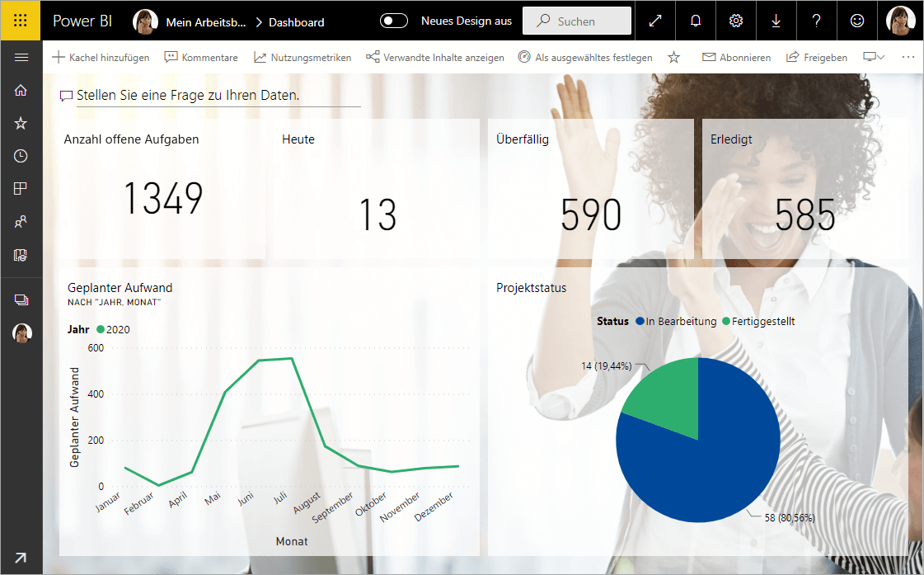Viewport: 924px width, 575px height.
Task: Click the green pie slice
Action: pos(668,398)
